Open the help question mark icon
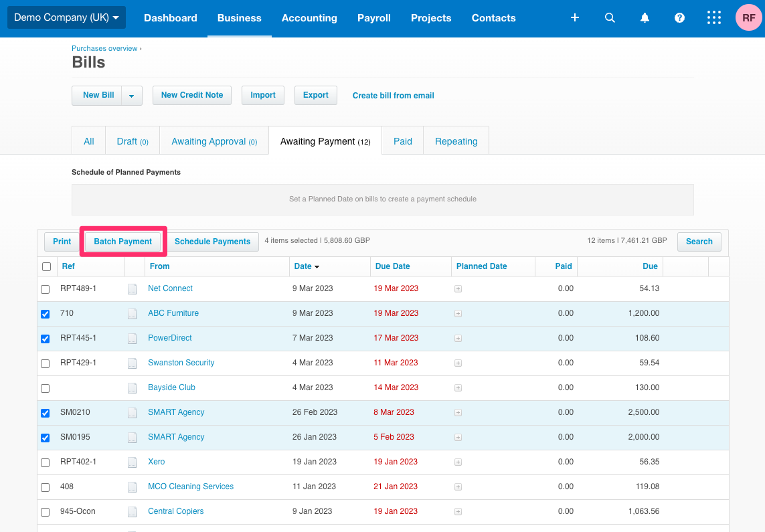The width and height of the screenshot is (765, 532). (679, 17)
